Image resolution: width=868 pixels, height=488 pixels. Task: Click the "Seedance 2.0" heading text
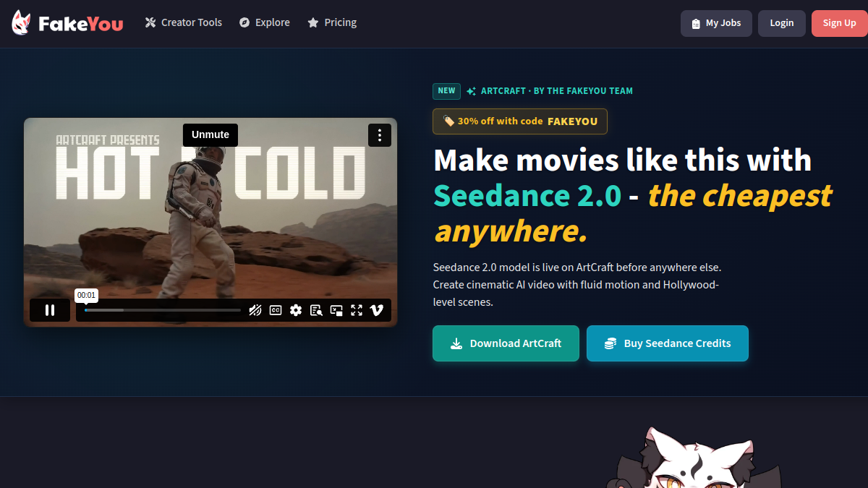526,196
